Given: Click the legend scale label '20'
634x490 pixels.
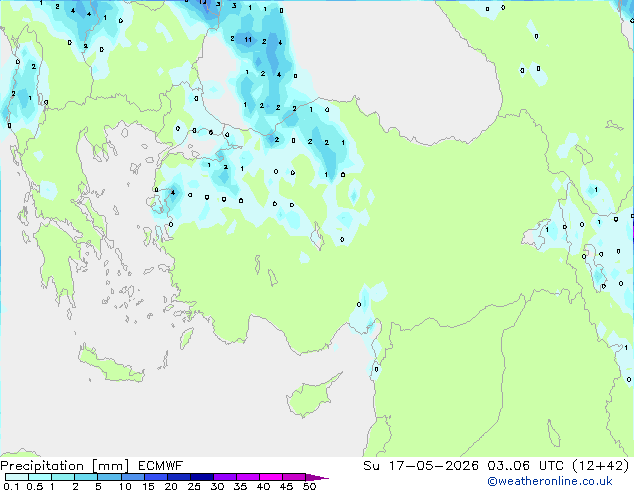Looking at the screenshot, I should coord(171,486).
